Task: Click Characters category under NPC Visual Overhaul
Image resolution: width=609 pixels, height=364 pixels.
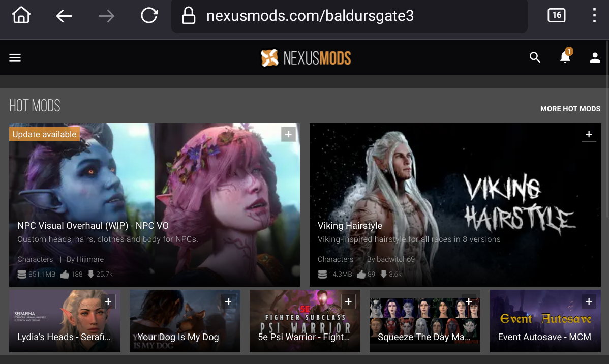Action: click(35, 259)
